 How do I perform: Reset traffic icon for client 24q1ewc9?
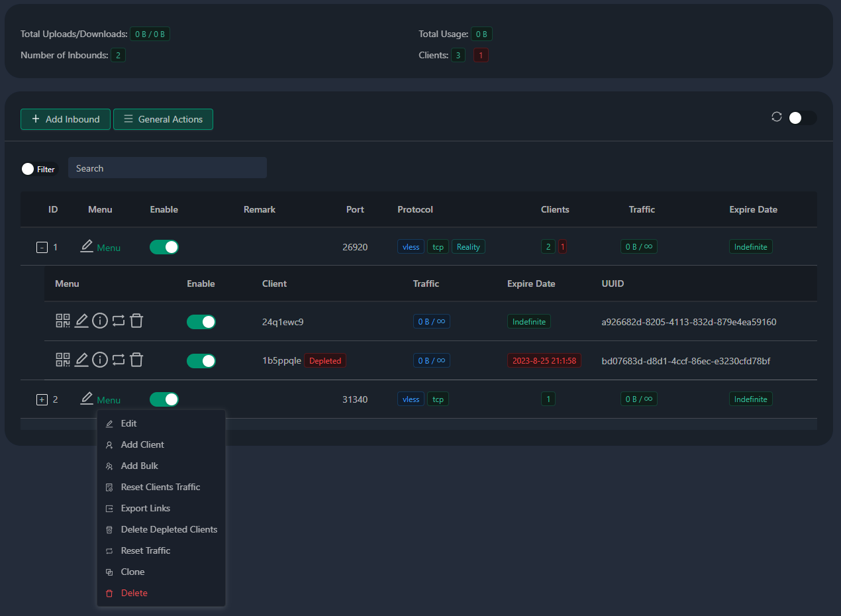[118, 321]
